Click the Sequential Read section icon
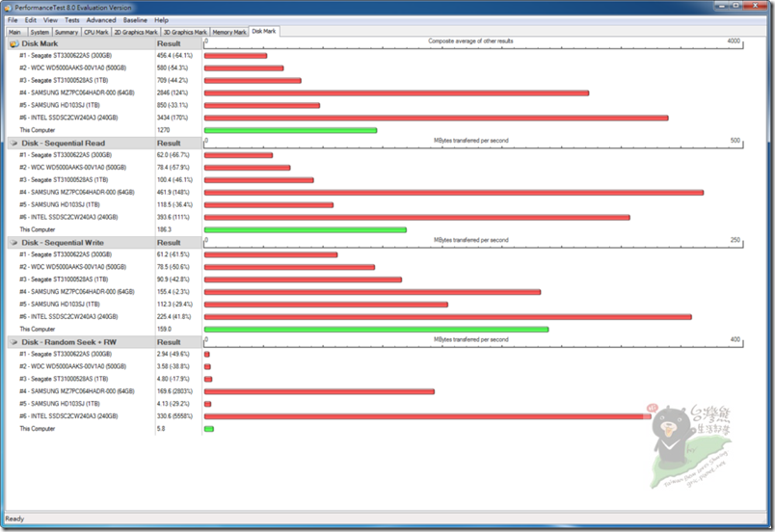The image size is (775, 532). tap(13, 144)
